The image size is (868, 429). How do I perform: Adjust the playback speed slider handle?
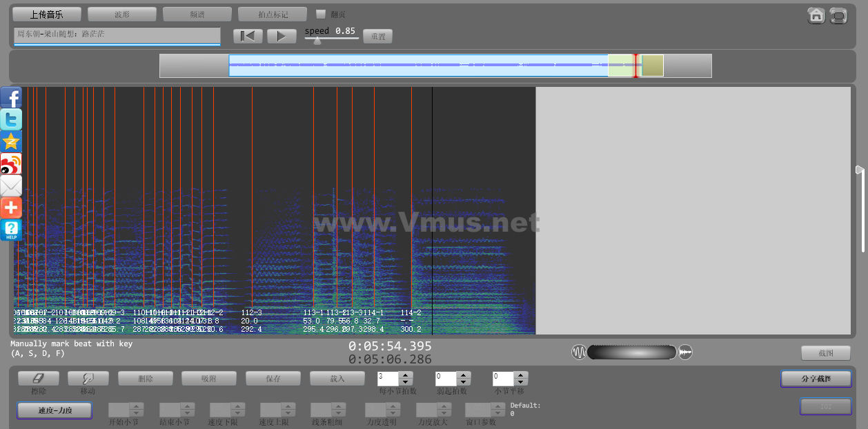(x=317, y=40)
